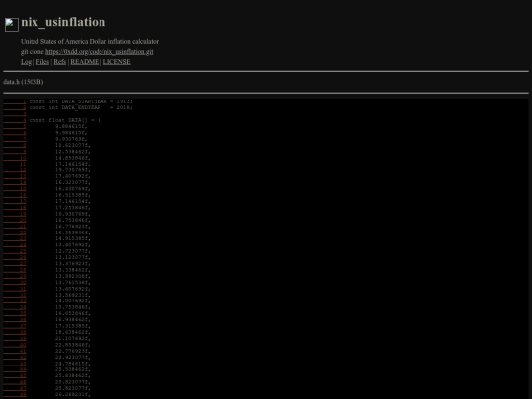Click the value on code line 48
The width and height of the screenshot is (532, 399).
pyautogui.click(x=73, y=395)
